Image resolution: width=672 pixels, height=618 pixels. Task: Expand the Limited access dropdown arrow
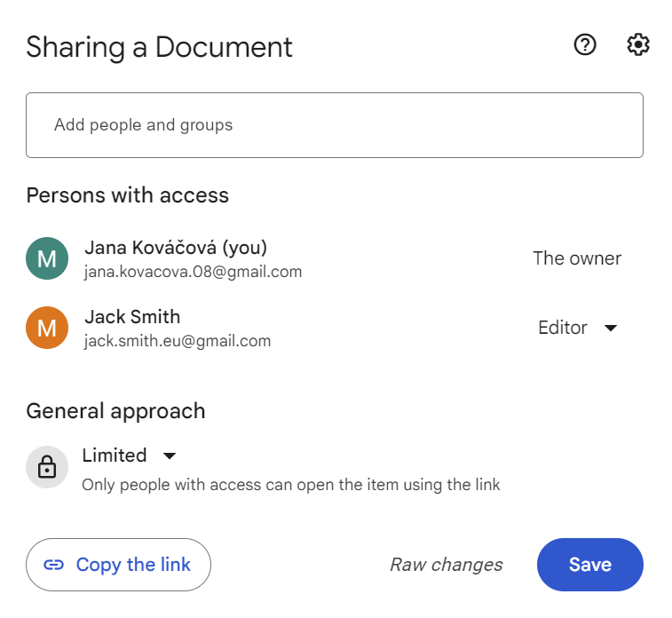click(x=170, y=456)
